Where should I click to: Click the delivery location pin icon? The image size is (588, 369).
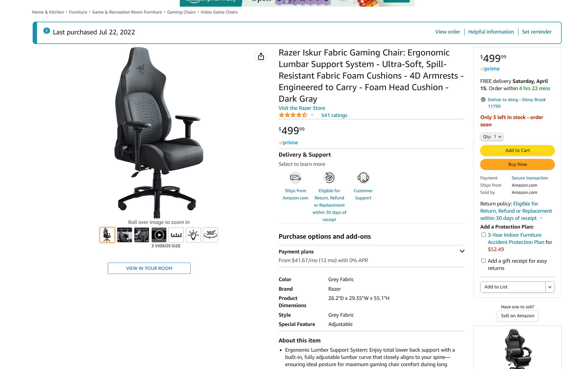point(483,100)
